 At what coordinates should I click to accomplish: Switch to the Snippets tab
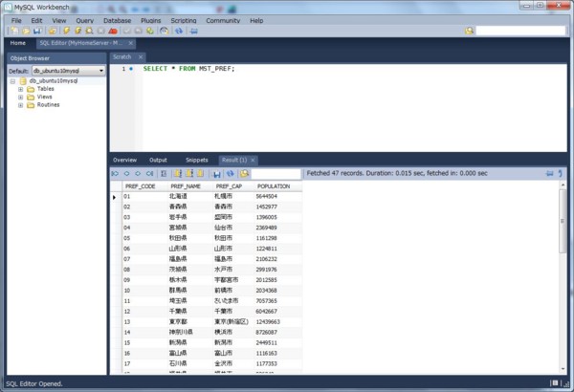[196, 160]
